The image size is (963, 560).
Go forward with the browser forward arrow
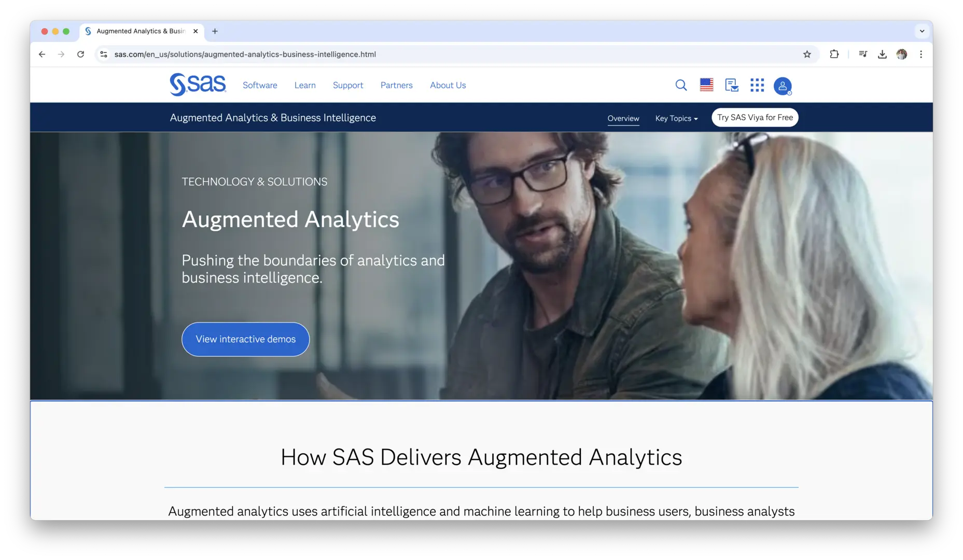click(x=61, y=54)
